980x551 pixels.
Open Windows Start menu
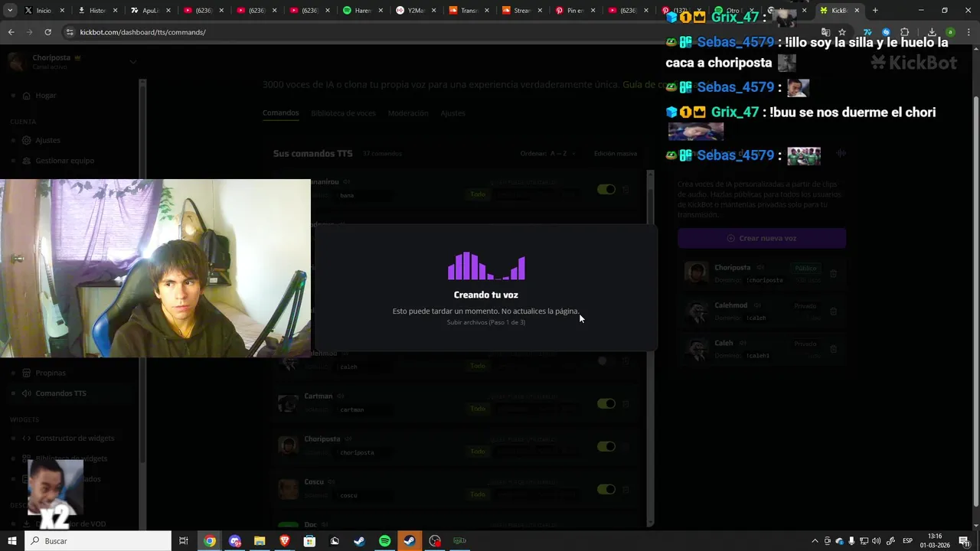(11, 541)
